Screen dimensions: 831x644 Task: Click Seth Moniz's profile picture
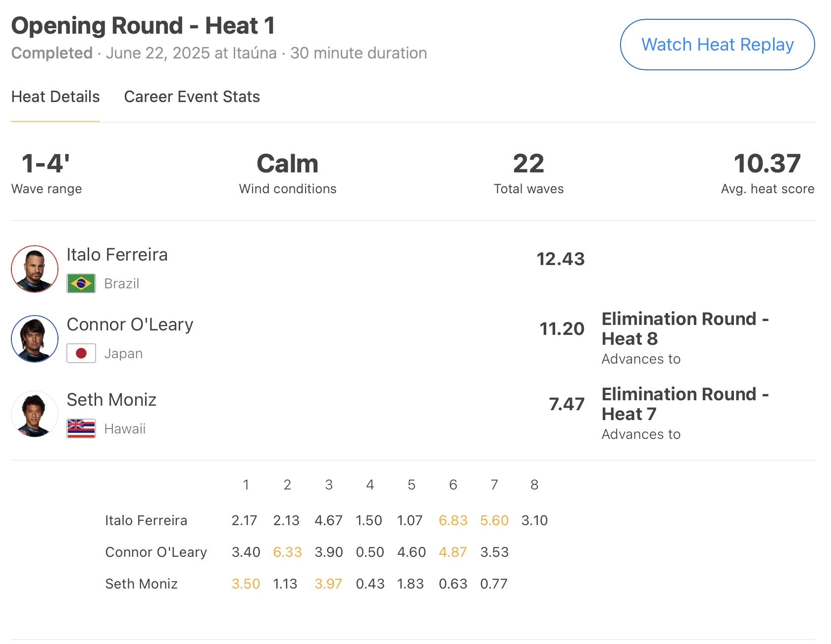point(35,414)
